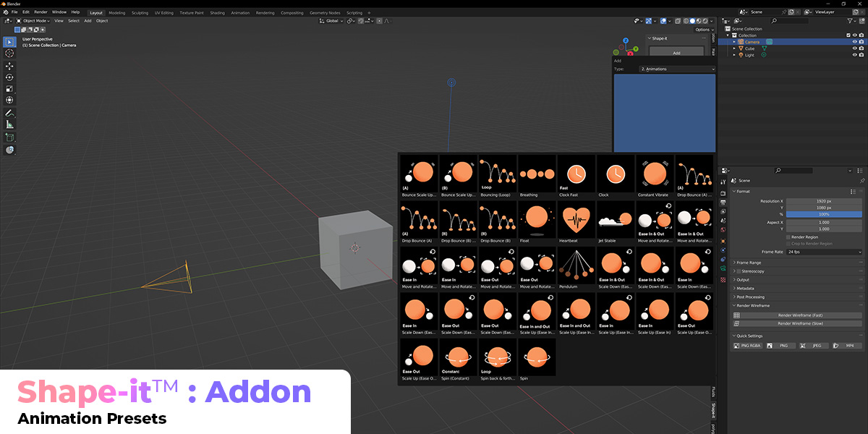Open the viewport Add menu
868x434 pixels.
coord(88,21)
